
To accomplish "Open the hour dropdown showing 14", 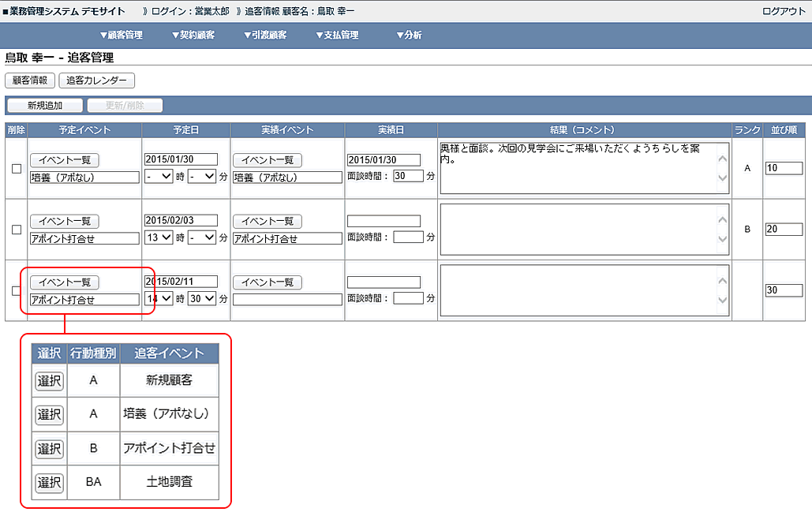I will click(x=159, y=299).
